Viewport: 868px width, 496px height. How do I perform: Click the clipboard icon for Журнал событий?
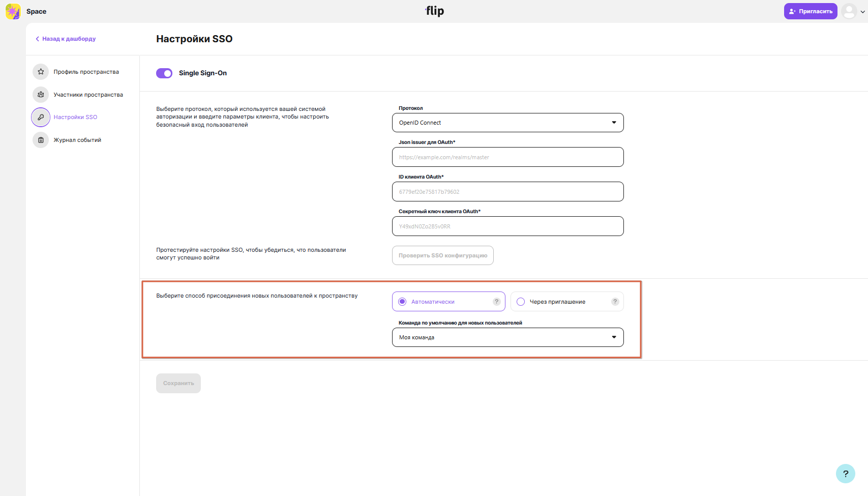click(41, 140)
